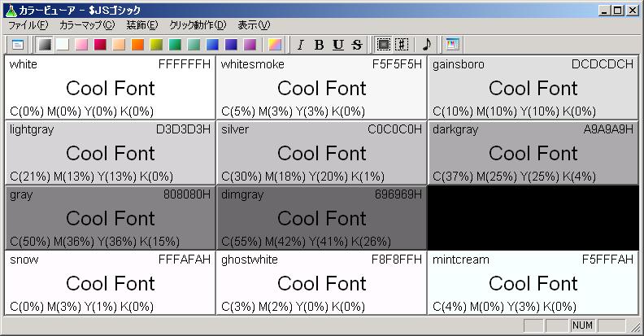Click the CMYK values under silver
The image size is (644, 336).
click(302, 177)
